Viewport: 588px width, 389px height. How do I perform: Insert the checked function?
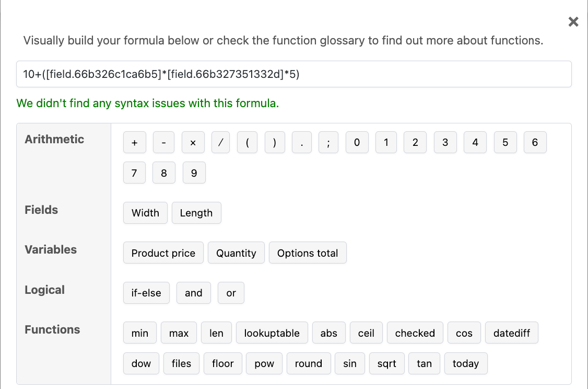tap(415, 333)
